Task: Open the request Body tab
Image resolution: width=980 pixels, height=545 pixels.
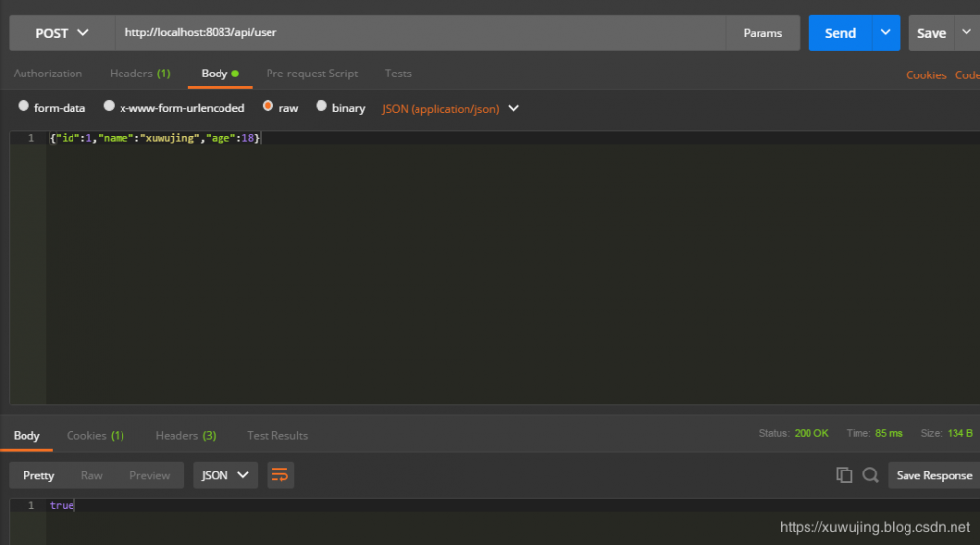Action: tap(220, 74)
